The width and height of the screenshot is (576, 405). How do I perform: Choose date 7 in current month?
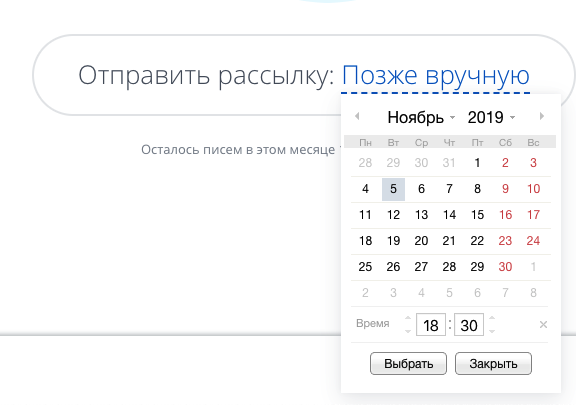click(x=449, y=189)
